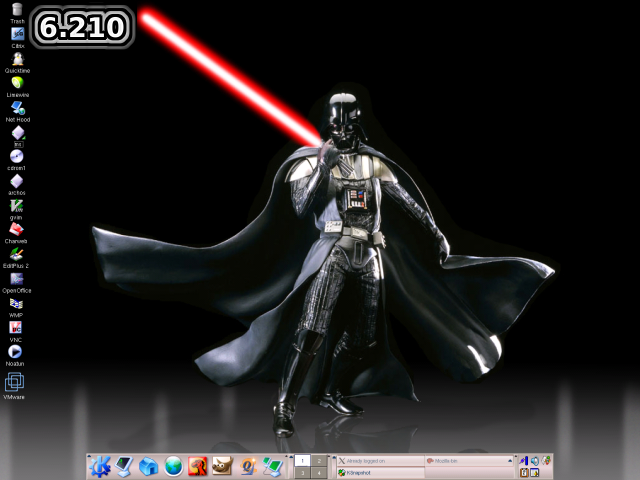The width and height of the screenshot is (640, 480).
Task: Switch to virtual desktop 2
Action: pyautogui.click(x=319, y=461)
